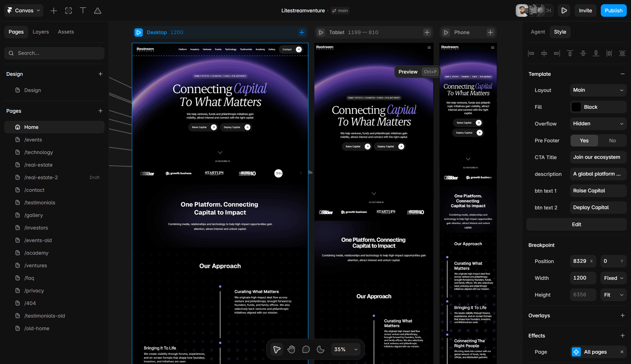Toggle dark mode moon icon
The height and width of the screenshot is (364, 631).
pyautogui.click(x=320, y=349)
